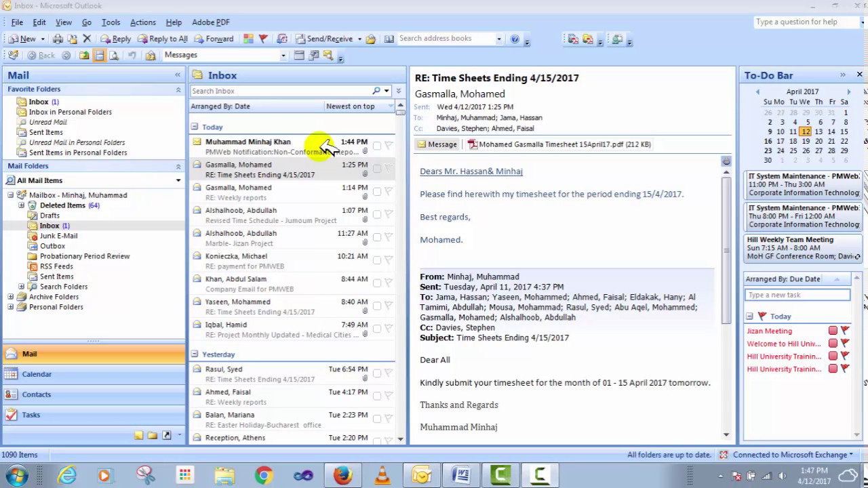Image resolution: width=868 pixels, height=488 pixels.
Task: Click the red flag beside Jizan Meeting task
Action: (x=845, y=331)
